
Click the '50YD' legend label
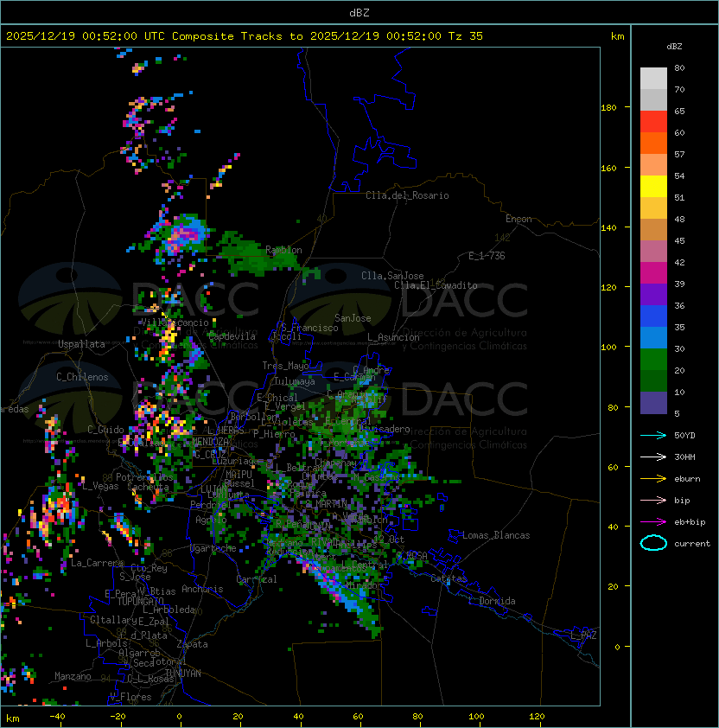tap(684, 436)
